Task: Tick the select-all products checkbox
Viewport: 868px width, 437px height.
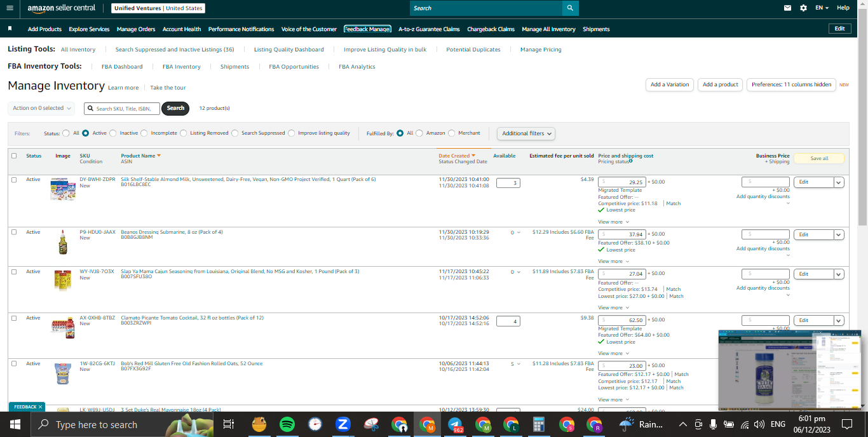Action: point(14,156)
